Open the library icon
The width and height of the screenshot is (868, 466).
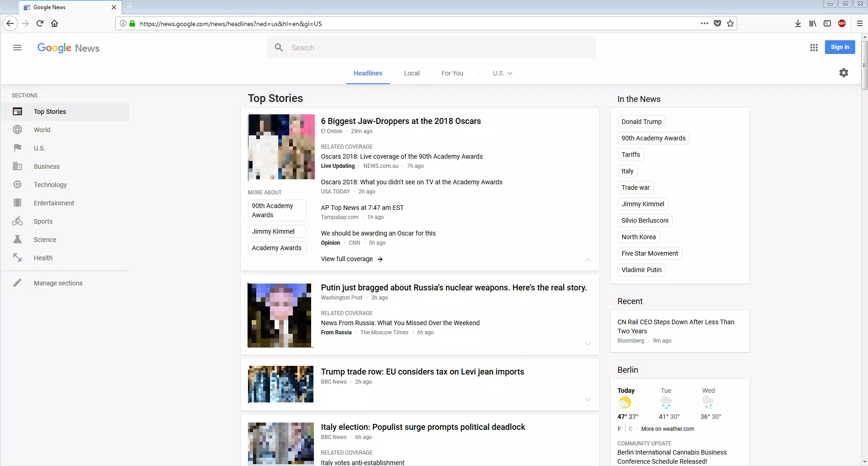click(x=813, y=23)
